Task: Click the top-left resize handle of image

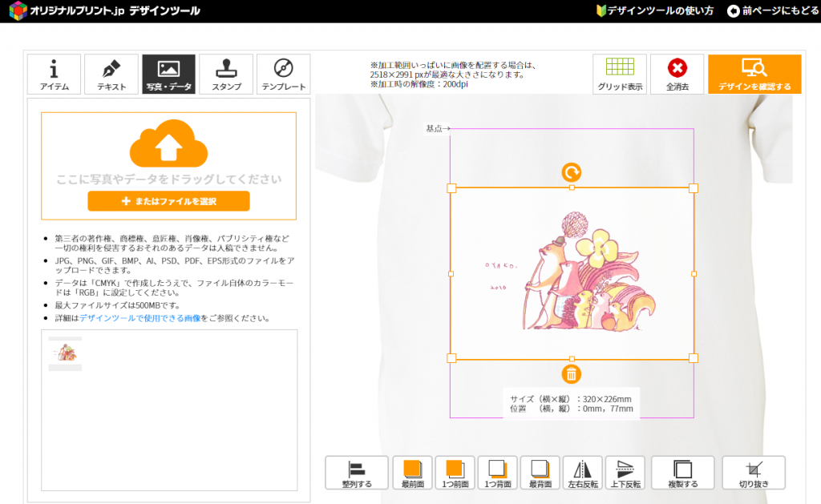Action: 451,188
